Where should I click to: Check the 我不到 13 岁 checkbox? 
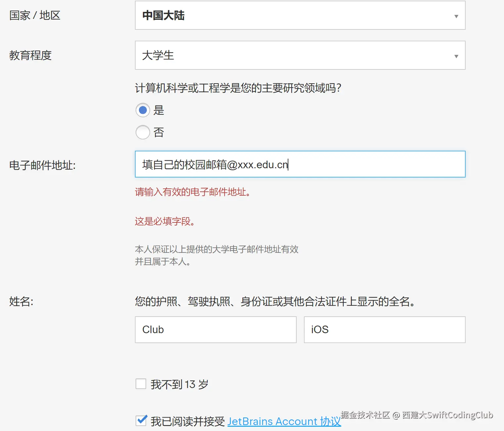pos(141,384)
